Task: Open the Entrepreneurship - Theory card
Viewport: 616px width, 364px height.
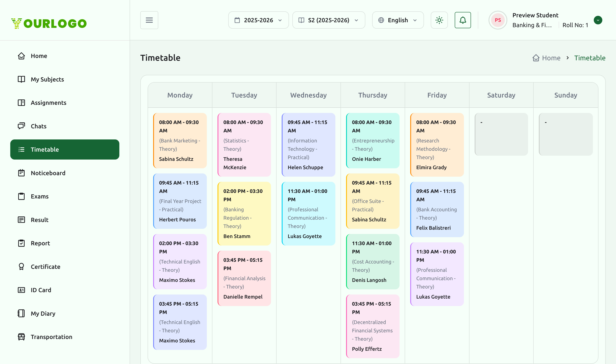Action: 373,141
